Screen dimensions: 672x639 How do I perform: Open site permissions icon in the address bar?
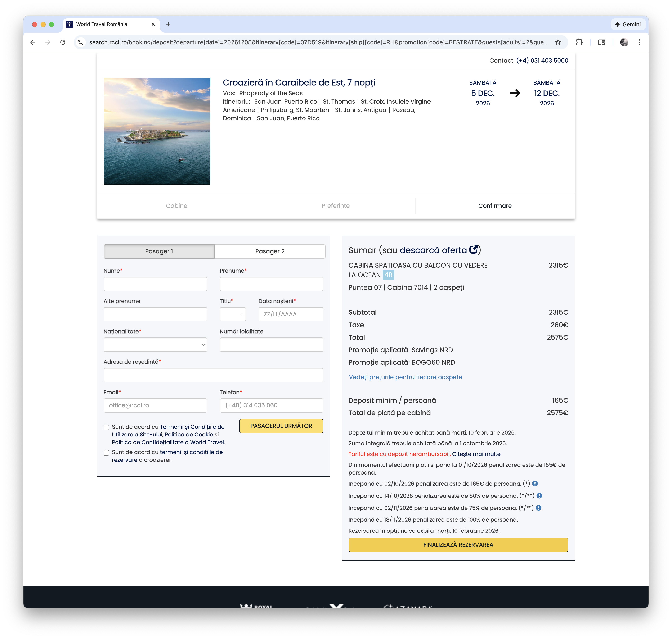click(81, 42)
